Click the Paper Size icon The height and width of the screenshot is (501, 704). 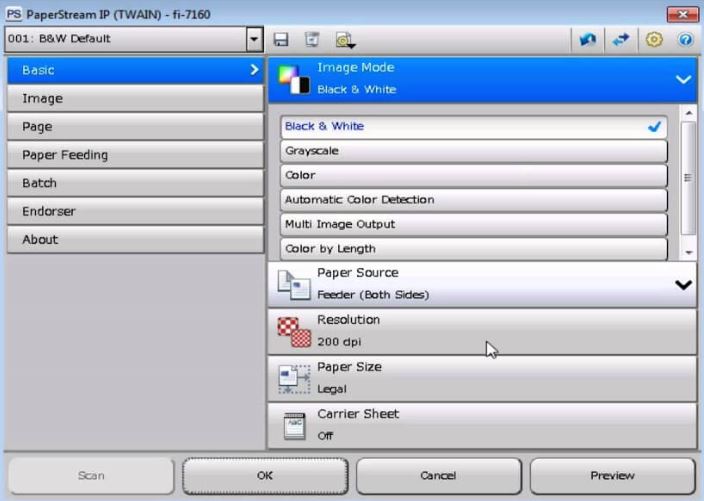click(x=294, y=379)
